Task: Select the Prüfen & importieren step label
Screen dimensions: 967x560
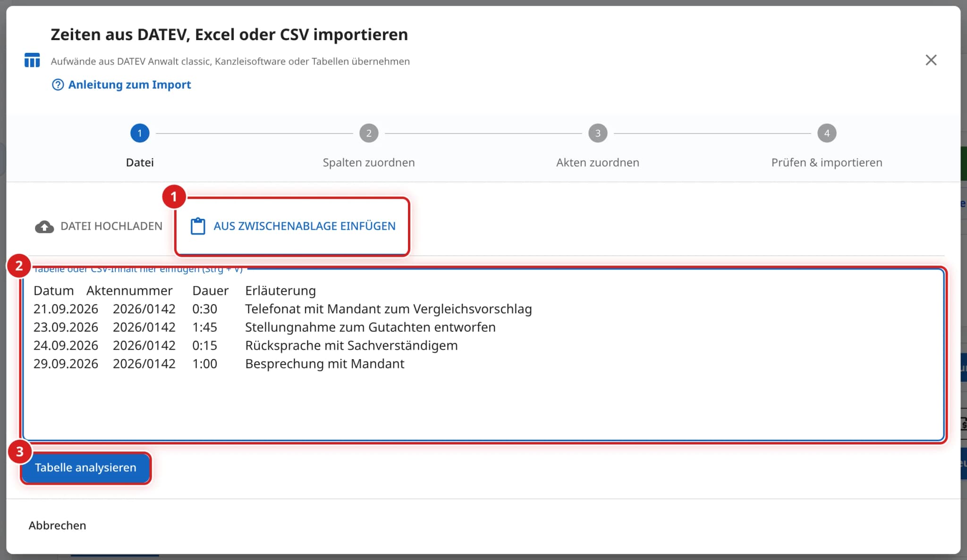Action: [x=827, y=162]
